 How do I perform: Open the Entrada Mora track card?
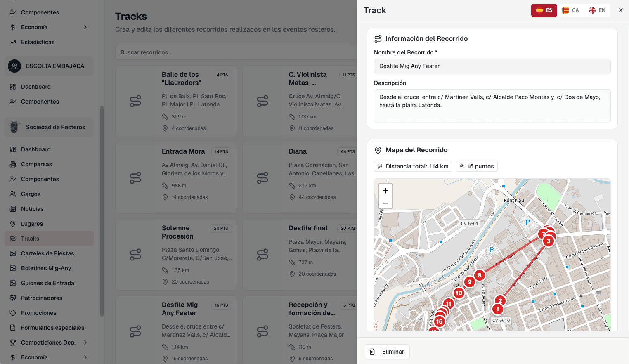point(176,177)
